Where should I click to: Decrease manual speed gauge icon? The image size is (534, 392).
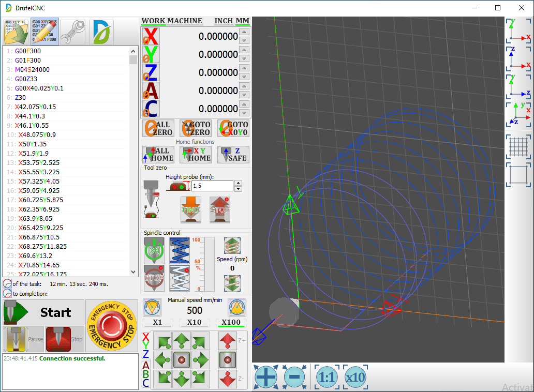pos(152,307)
